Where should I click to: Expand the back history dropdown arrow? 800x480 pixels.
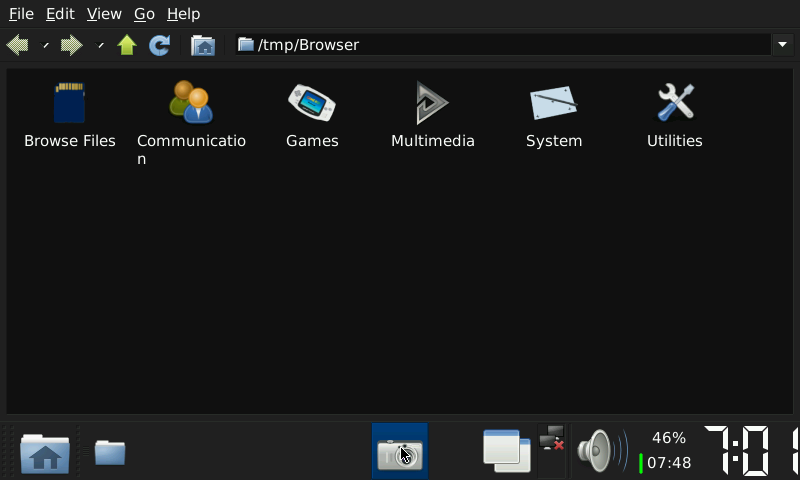(45, 45)
